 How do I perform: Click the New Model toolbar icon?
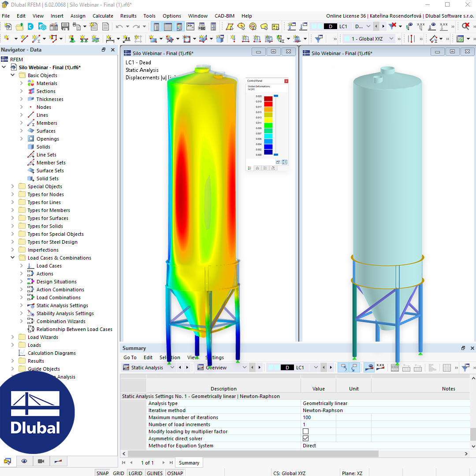(8, 27)
